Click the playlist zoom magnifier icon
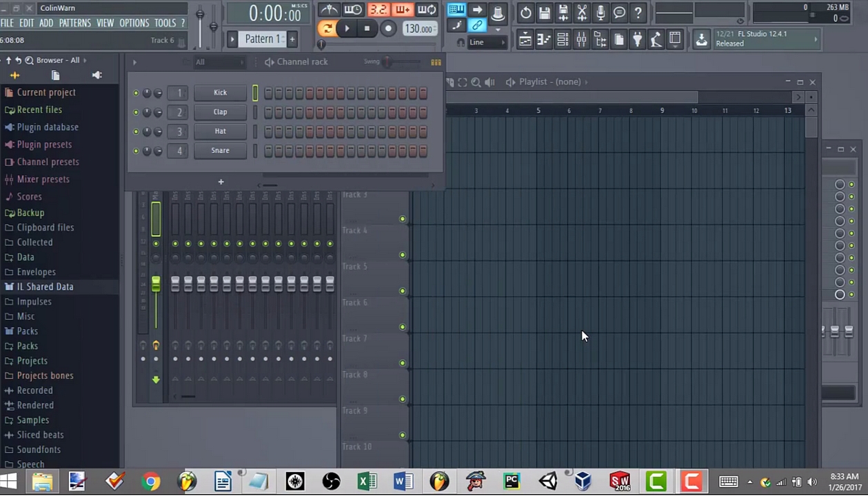The height and width of the screenshot is (496, 868). coord(476,82)
